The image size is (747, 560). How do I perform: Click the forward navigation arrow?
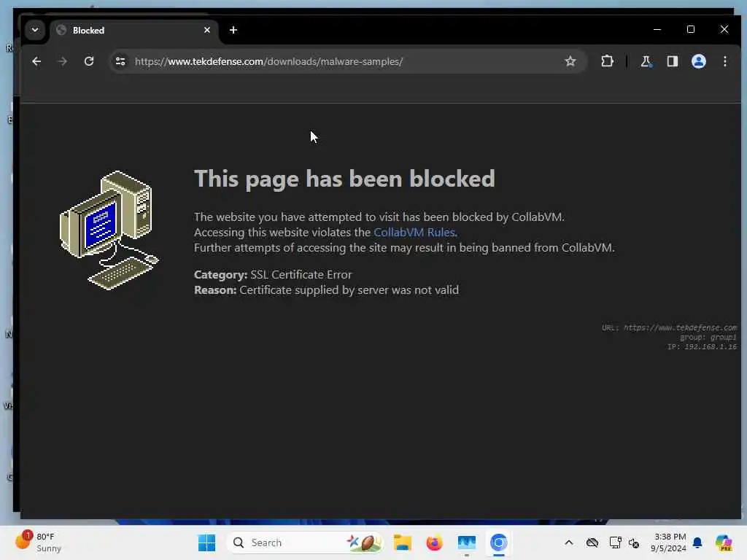click(63, 61)
